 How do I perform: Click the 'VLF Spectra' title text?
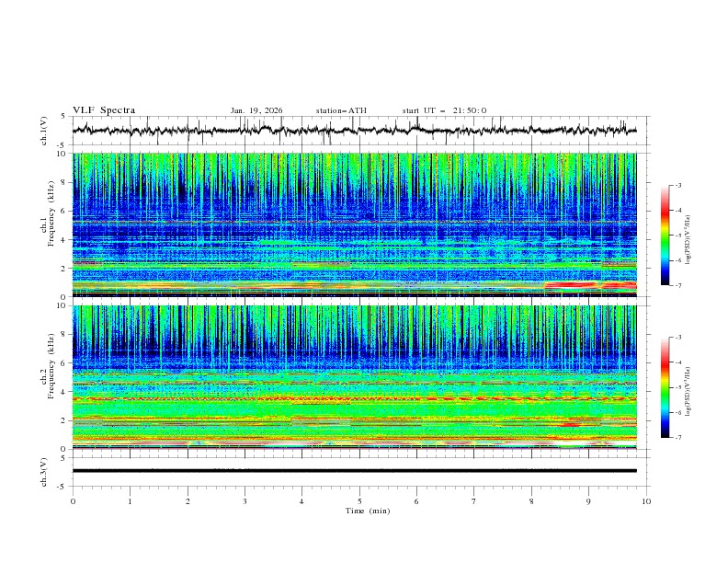click(104, 110)
